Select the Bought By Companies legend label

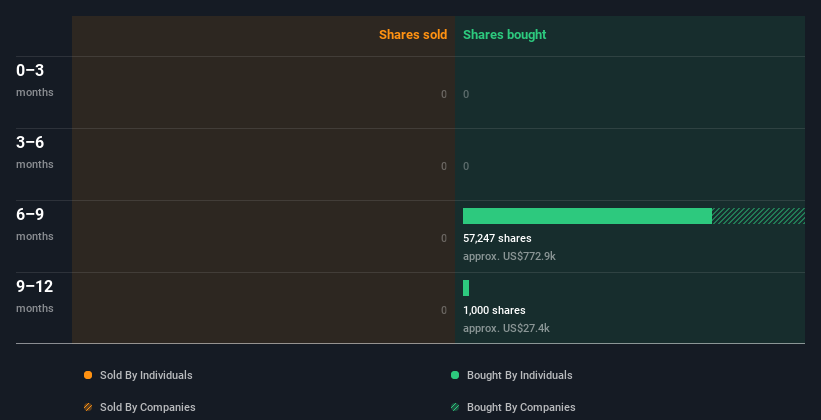coord(521,407)
